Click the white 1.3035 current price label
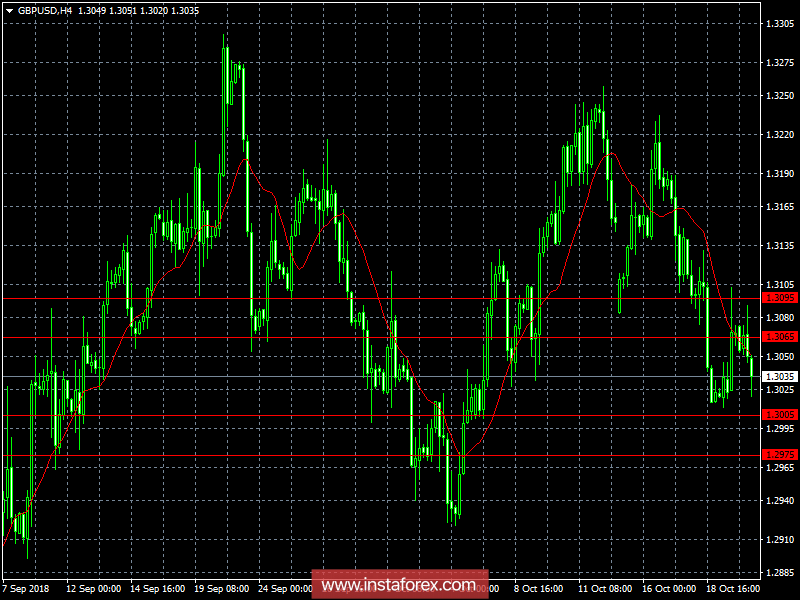 (779, 377)
